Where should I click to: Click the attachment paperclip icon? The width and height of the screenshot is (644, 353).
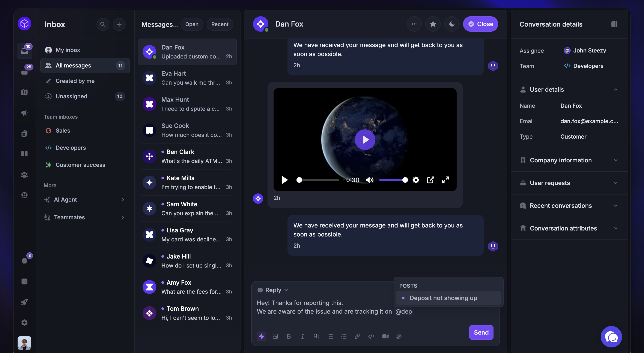399,336
